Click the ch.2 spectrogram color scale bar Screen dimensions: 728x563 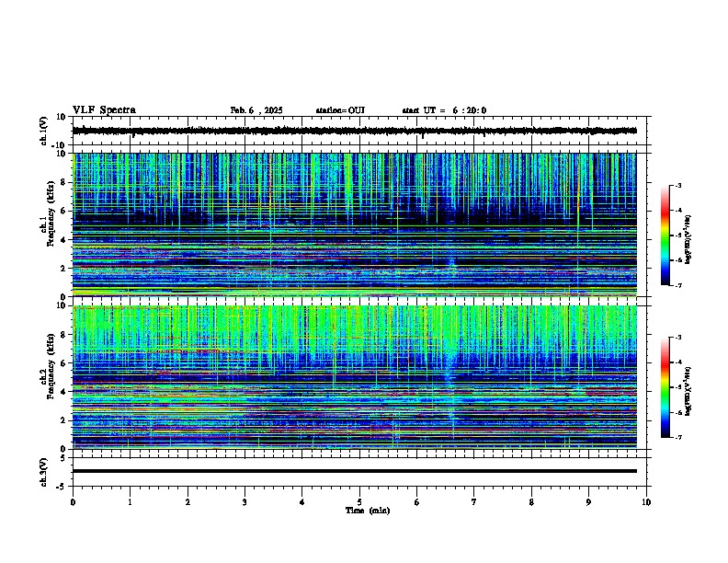point(665,387)
